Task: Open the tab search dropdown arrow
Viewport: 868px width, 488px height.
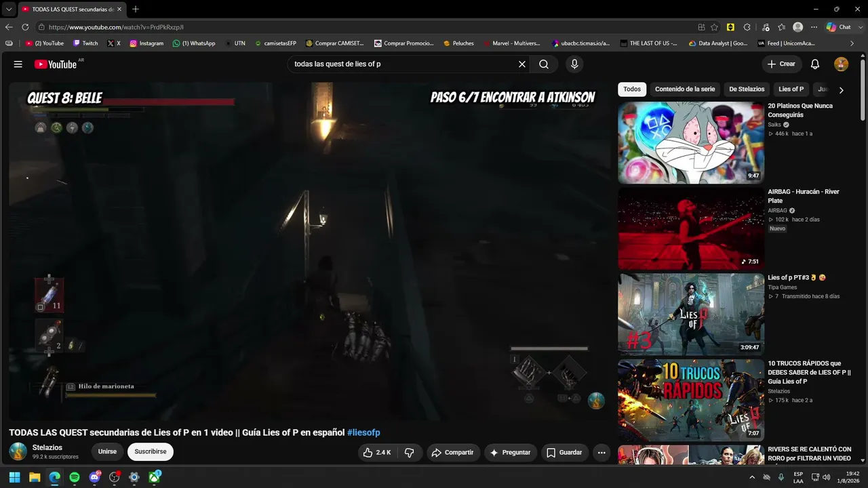Action: (9, 9)
